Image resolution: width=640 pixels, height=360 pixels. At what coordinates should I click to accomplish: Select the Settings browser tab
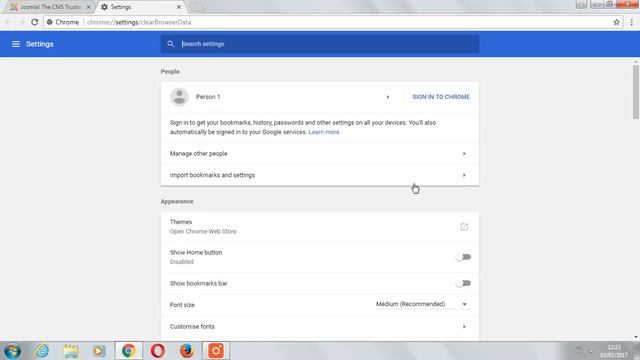coord(141,7)
